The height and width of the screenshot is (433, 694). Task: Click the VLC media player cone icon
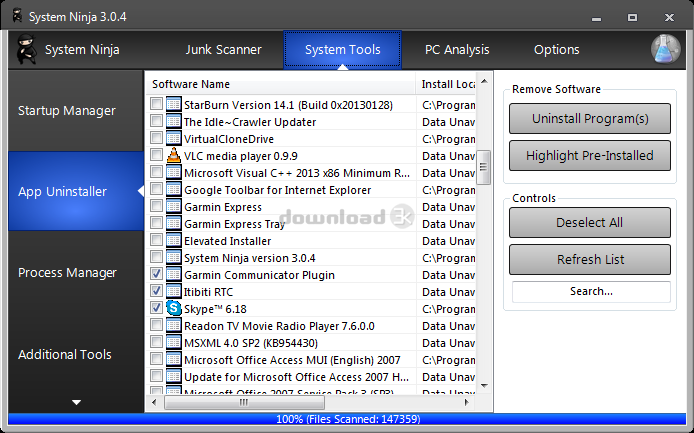[x=174, y=155]
